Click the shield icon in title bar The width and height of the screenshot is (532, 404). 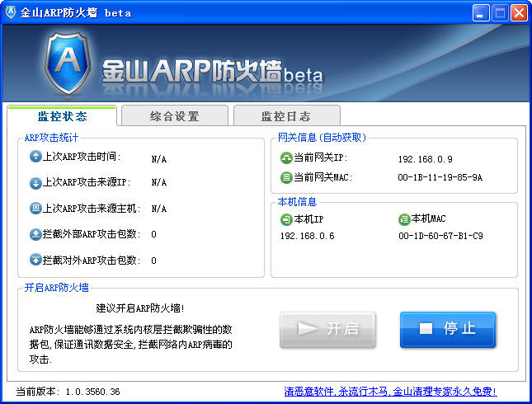click(11, 12)
